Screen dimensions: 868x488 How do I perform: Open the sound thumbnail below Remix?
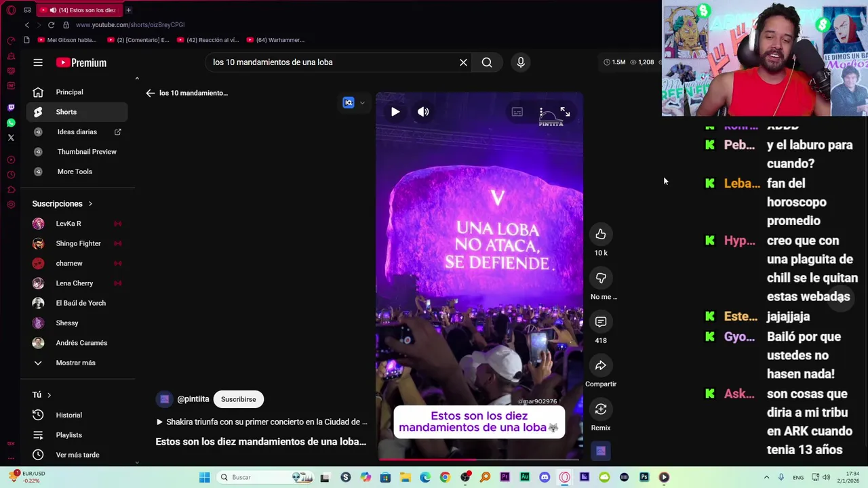point(601,451)
